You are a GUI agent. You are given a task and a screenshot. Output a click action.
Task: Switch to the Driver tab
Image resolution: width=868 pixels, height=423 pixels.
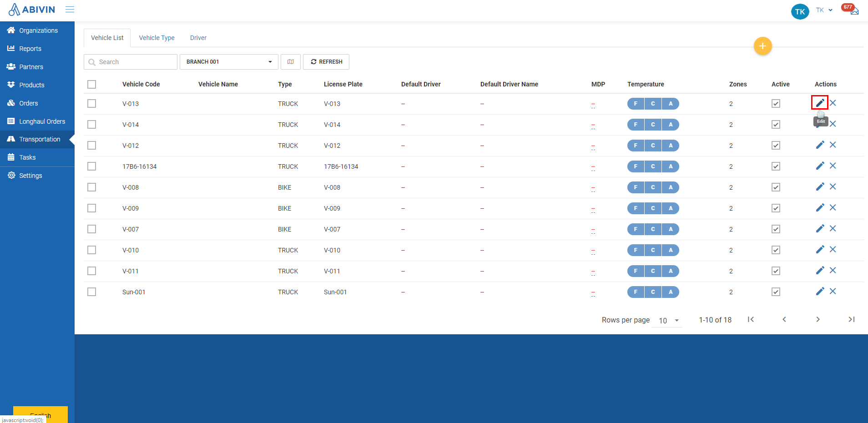point(198,38)
